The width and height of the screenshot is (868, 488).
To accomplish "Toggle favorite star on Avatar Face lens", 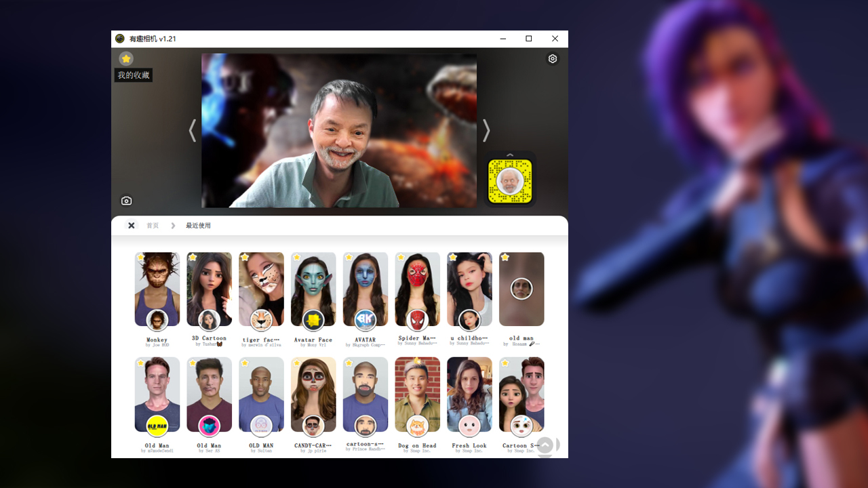I will (x=297, y=258).
